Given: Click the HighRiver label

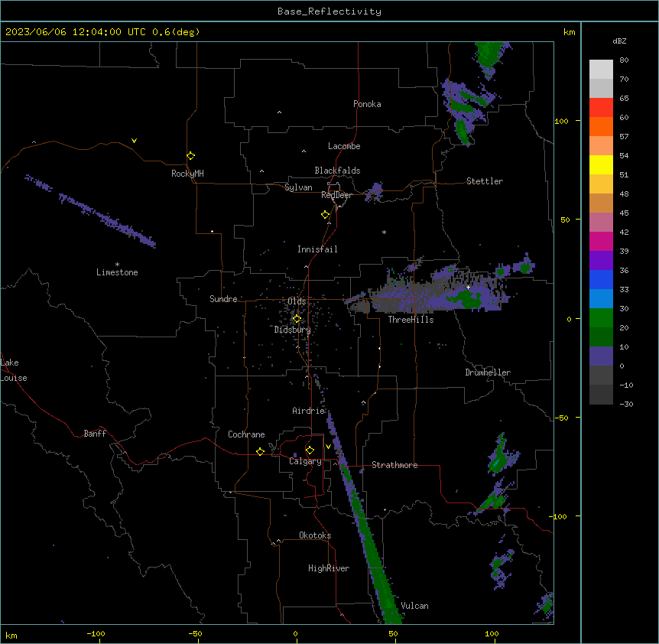Looking at the screenshot, I should click(x=329, y=568).
